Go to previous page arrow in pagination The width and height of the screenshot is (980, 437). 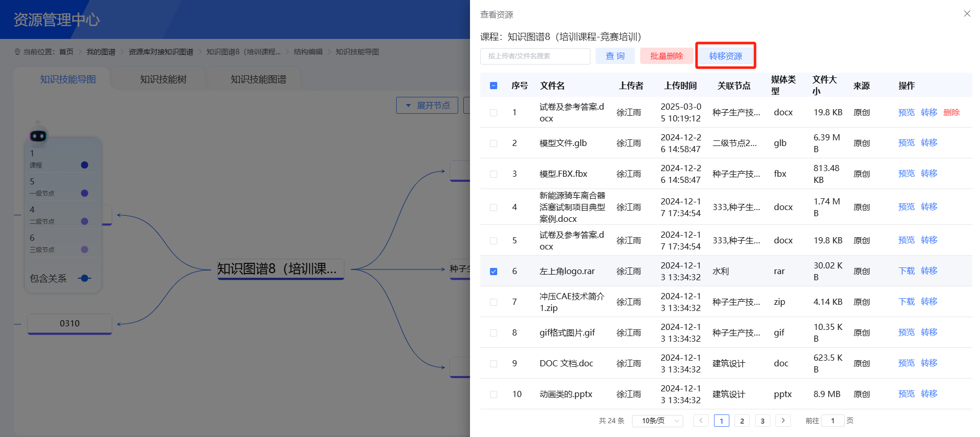[701, 421]
